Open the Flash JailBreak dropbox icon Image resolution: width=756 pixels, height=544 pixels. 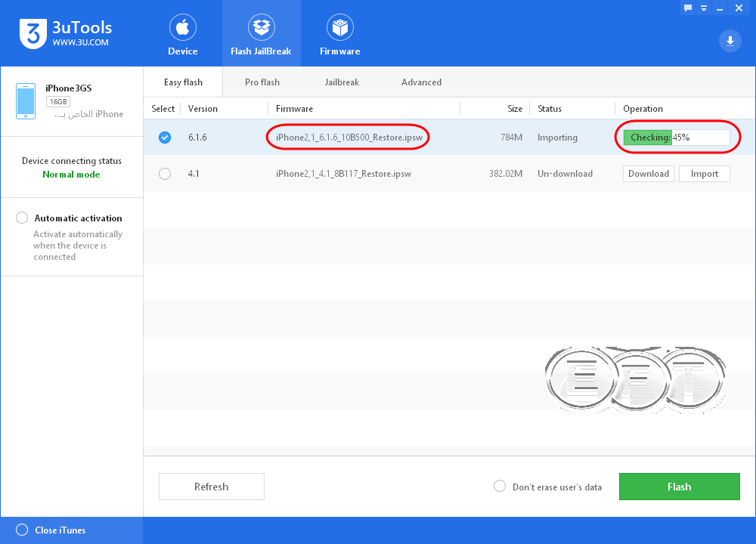pyautogui.click(x=262, y=27)
